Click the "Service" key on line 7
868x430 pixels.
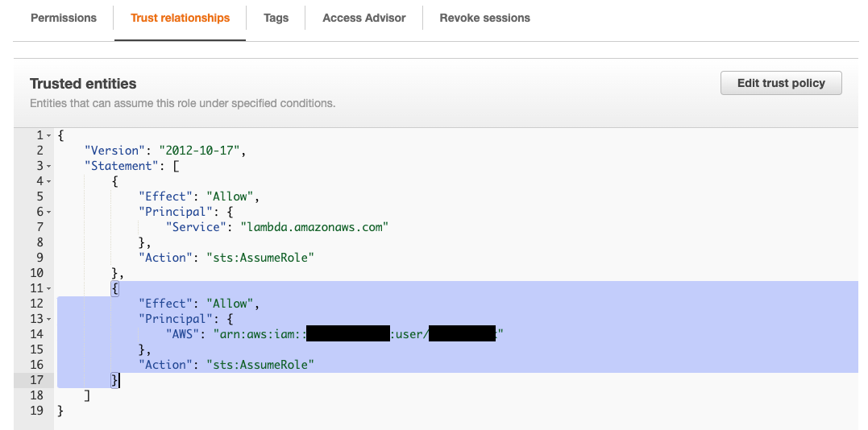pos(197,227)
